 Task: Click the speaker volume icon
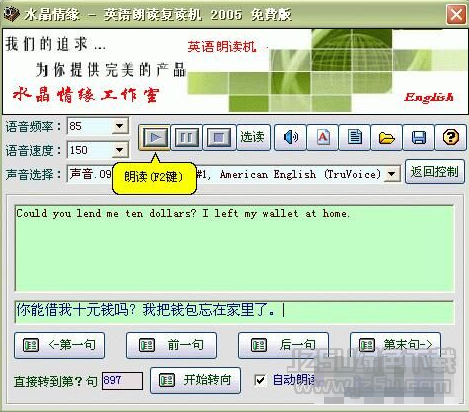[x=290, y=137]
